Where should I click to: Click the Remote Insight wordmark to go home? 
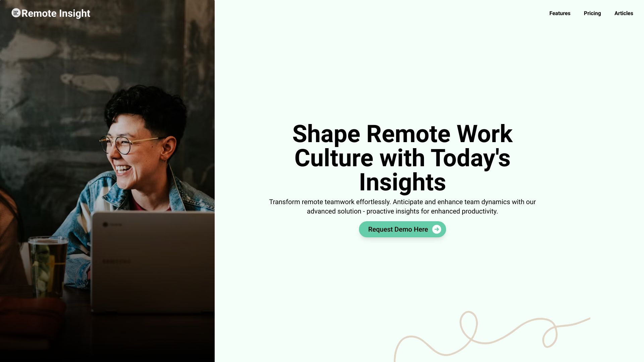pyautogui.click(x=56, y=13)
